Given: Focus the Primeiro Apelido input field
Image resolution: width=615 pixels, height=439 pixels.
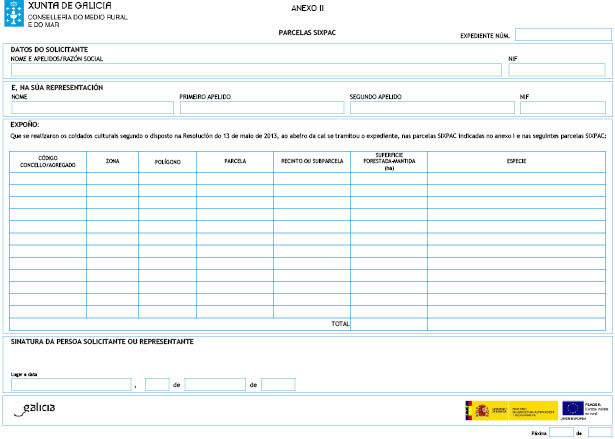Looking at the screenshot, I should (x=261, y=108).
